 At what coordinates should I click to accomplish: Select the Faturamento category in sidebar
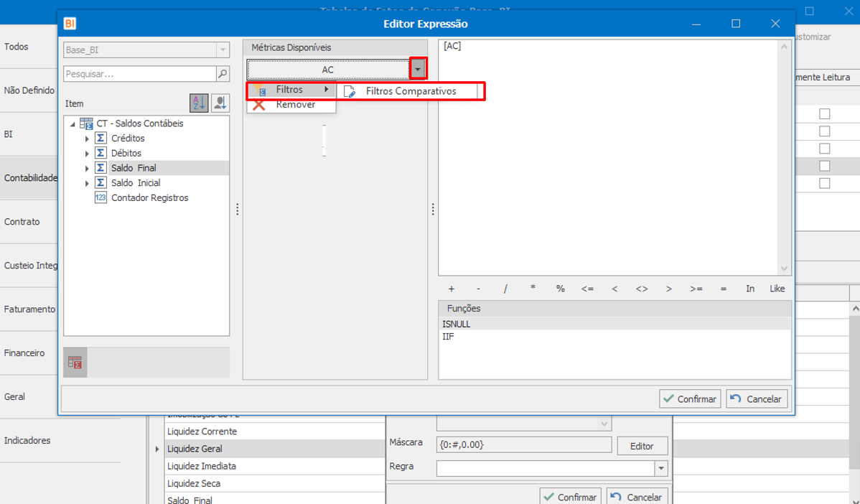(x=29, y=309)
